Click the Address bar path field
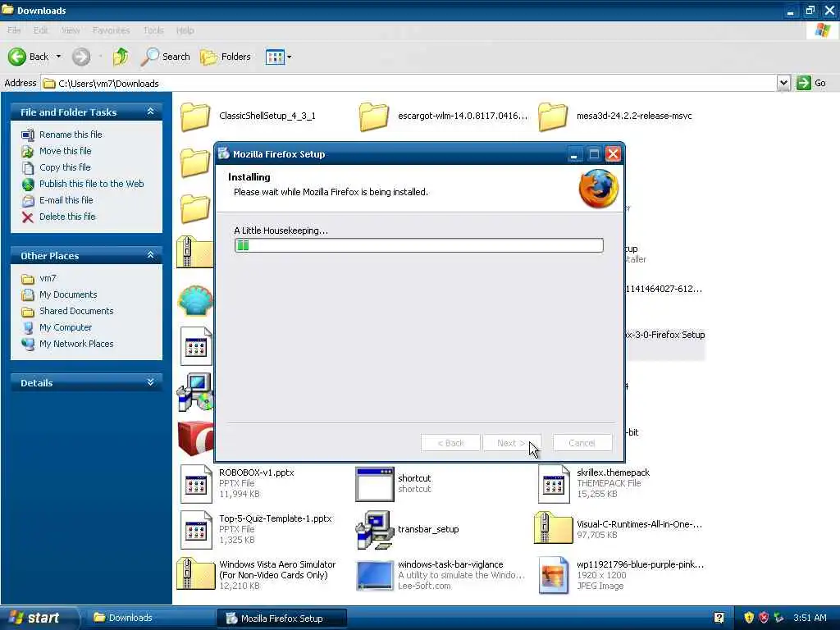 [x=409, y=83]
